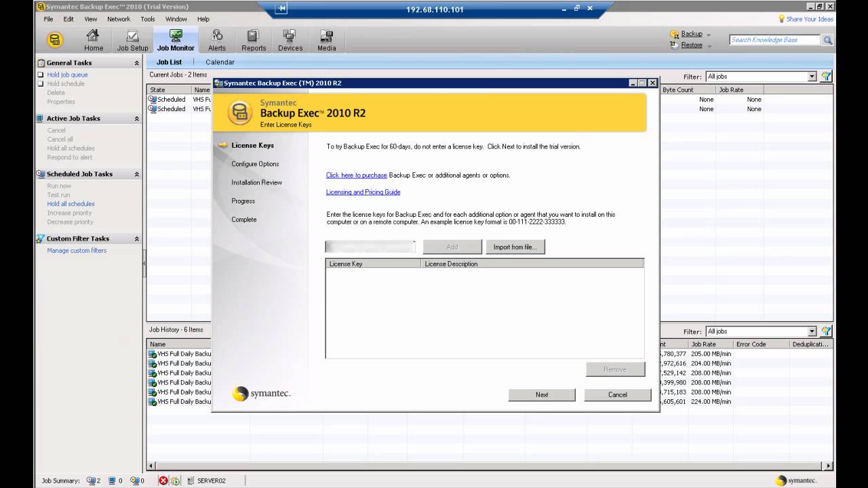Screen dimensions: 868x488
Task: Open the Licensing and Pricing Guide link
Action: point(363,192)
